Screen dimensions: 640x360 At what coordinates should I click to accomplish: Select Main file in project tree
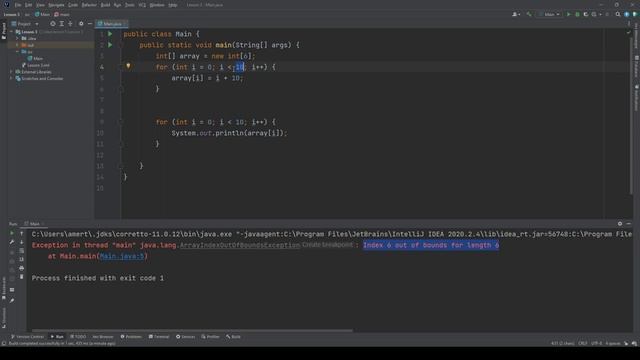(x=35, y=58)
